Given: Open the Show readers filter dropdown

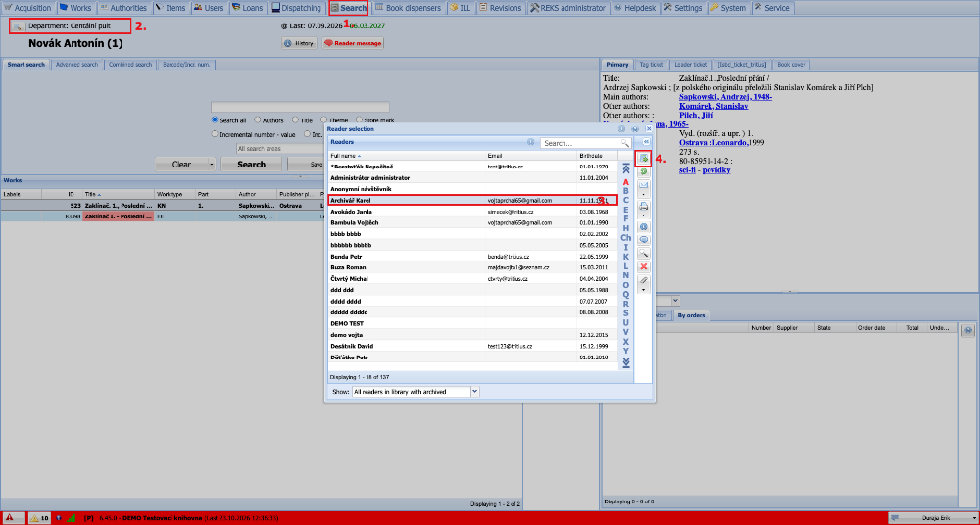Looking at the screenshot, I should click(474, 391).
